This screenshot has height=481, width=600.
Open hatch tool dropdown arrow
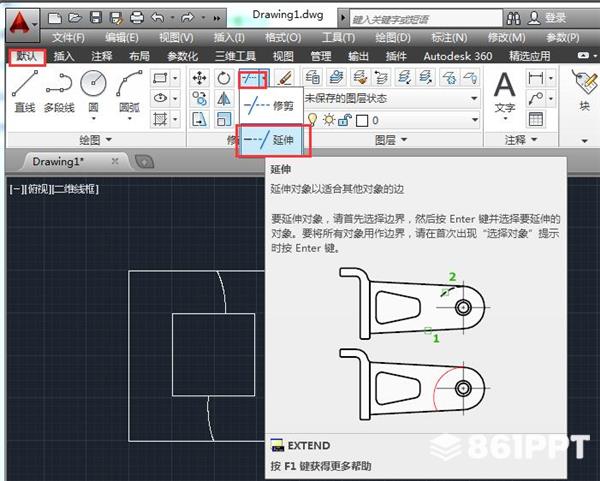[x=175, y=119]
